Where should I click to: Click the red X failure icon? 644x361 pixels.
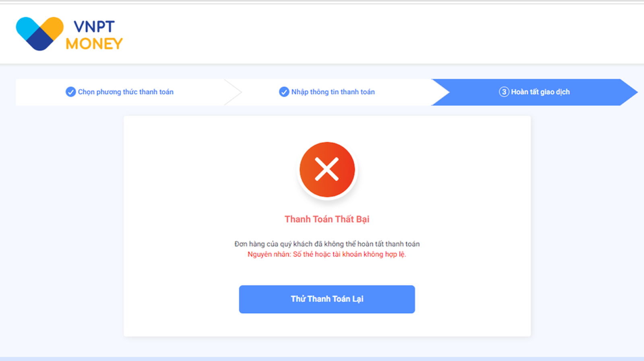tap(327, 169)
